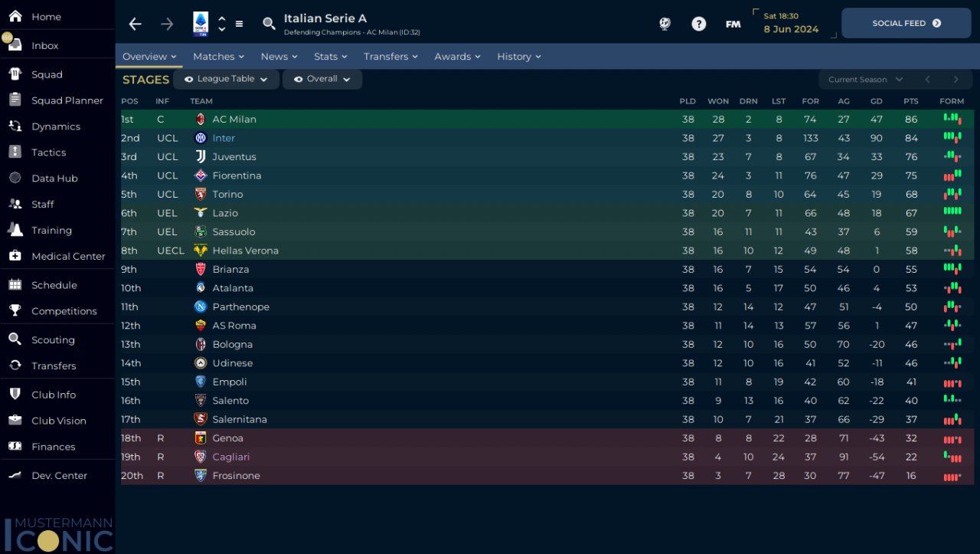Click Lazio's green form bars
The width and height of the screenshot is (980, 554).
(952, 213)
